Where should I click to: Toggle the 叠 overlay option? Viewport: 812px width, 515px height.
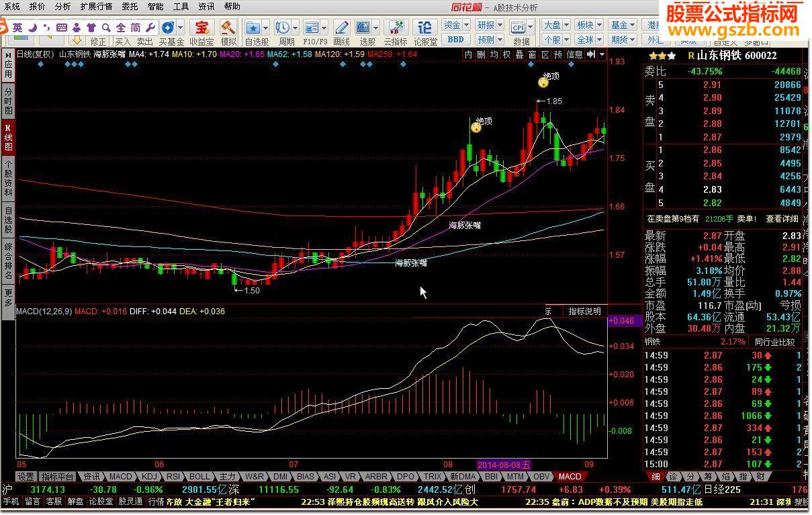(x=520, y=54)
